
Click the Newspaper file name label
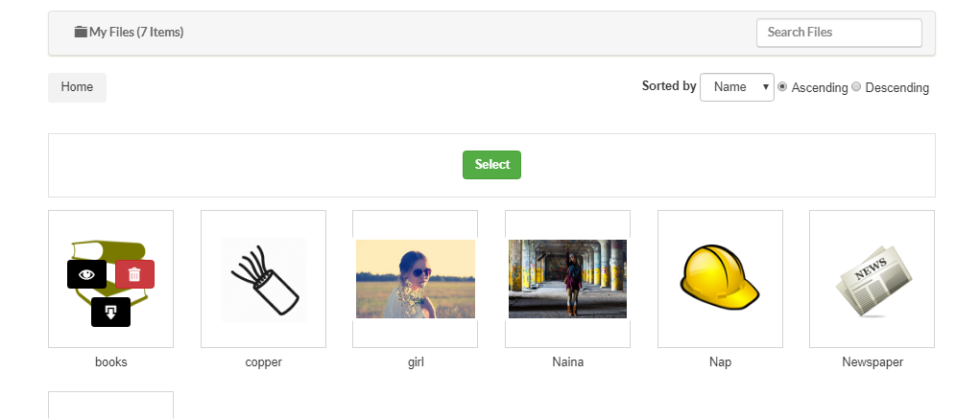coord(872,362)
